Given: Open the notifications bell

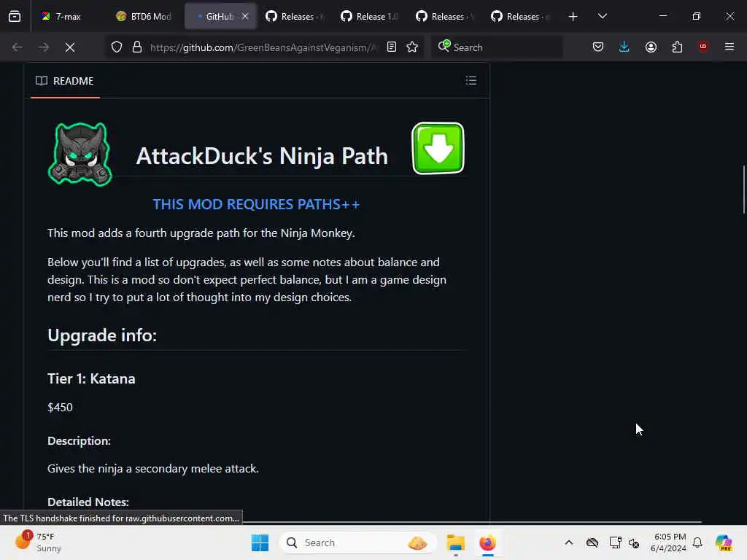Looking at the screenshot, I should coord(697,542).
